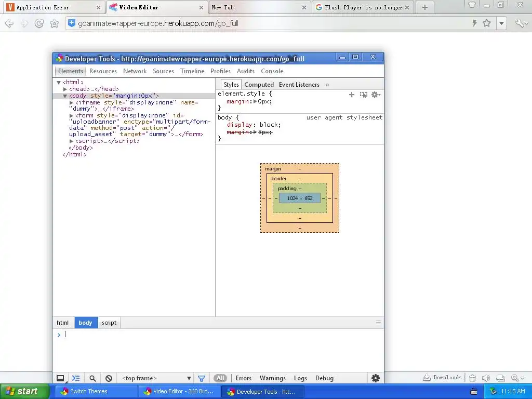Open the Sources panel in DevTools
532x399 pixels.
pos(163,71)
